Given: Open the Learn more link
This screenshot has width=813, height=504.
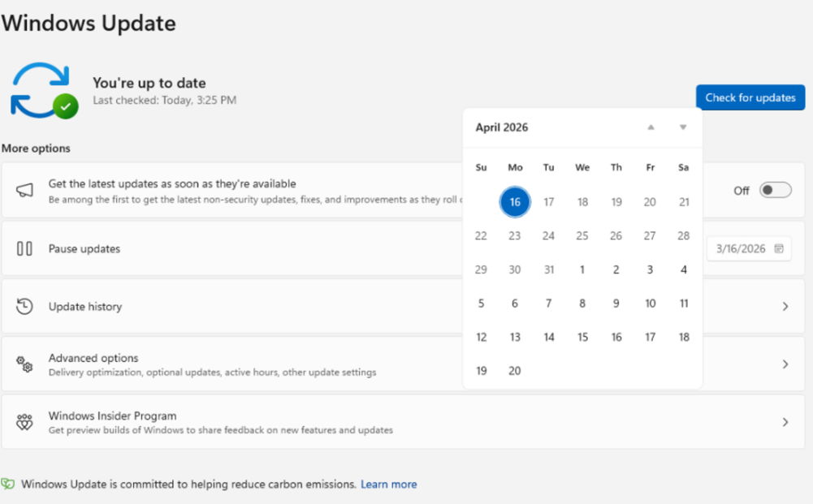Looking at the screenshot, I should click(x=388, y=484).
